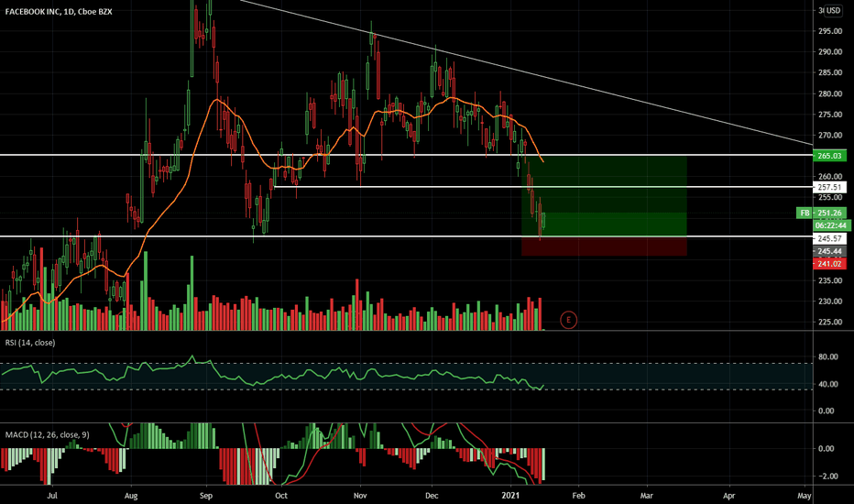Click the Apr label on time axis
Viewport: 854px width, 504px height.
(728, 495)
